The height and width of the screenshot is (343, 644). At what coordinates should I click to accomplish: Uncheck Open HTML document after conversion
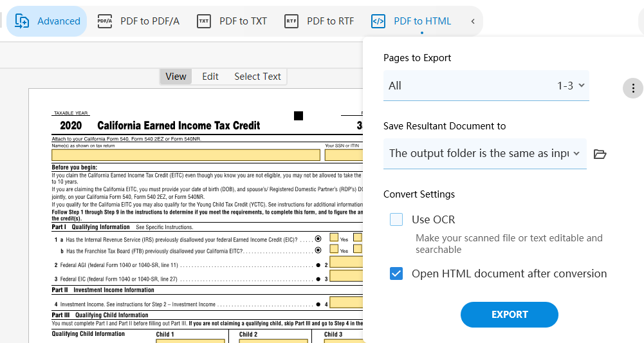(x=396, y=273)
